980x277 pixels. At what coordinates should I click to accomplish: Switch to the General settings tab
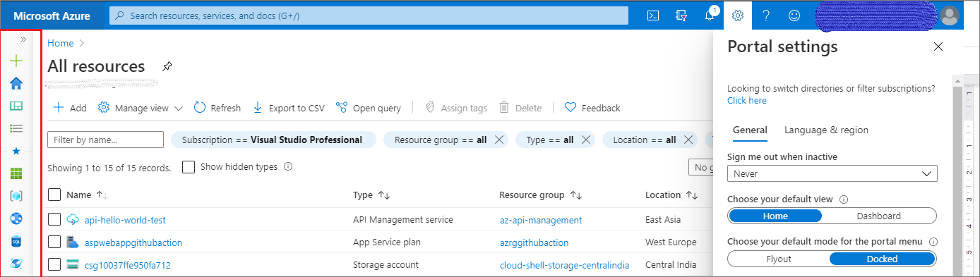(750, 130)
